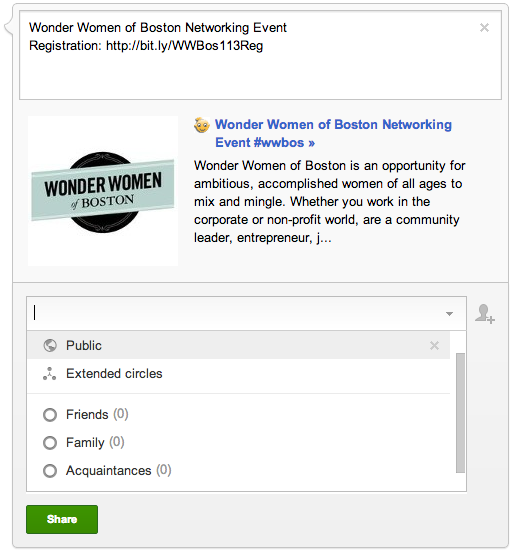Click the Friends label in circles list

[x=87, y=415]
